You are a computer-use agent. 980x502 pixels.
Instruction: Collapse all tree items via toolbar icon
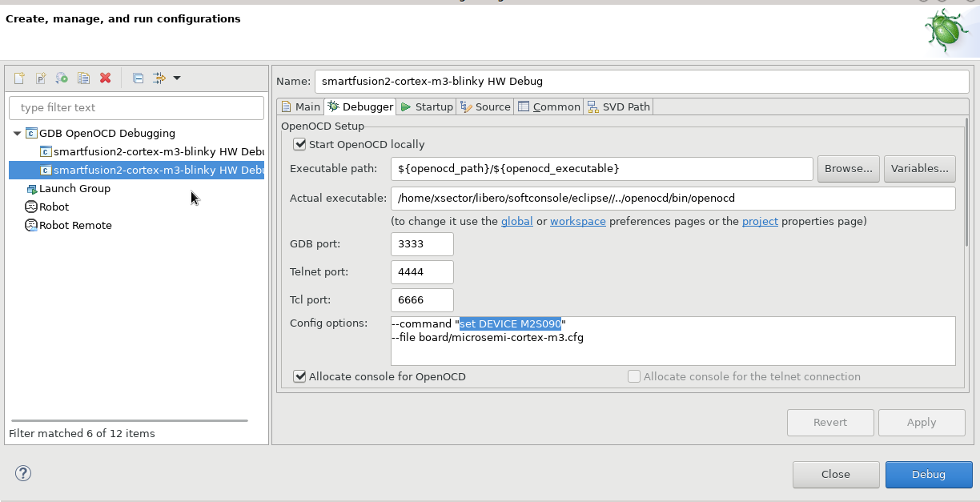click(x=138, y=78)
